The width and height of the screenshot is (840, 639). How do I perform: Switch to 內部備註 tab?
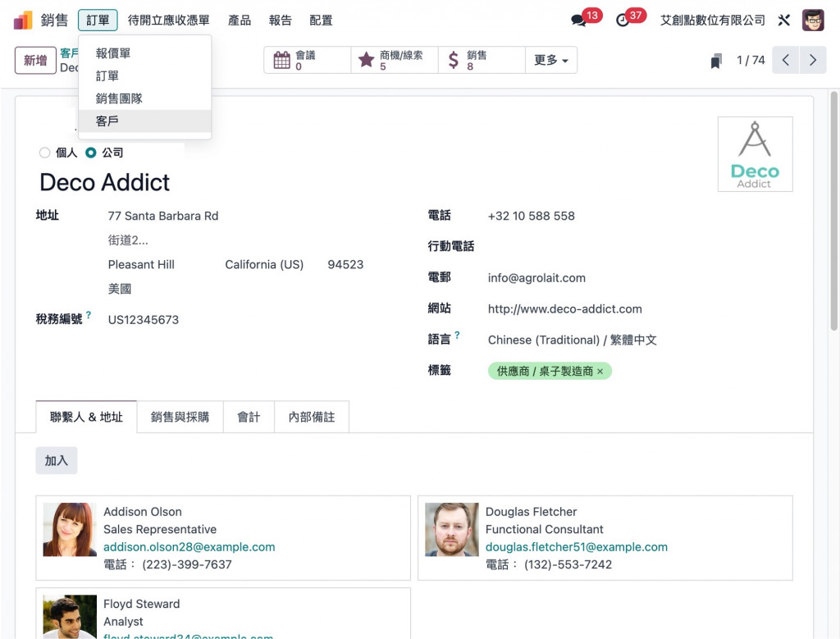312,417
